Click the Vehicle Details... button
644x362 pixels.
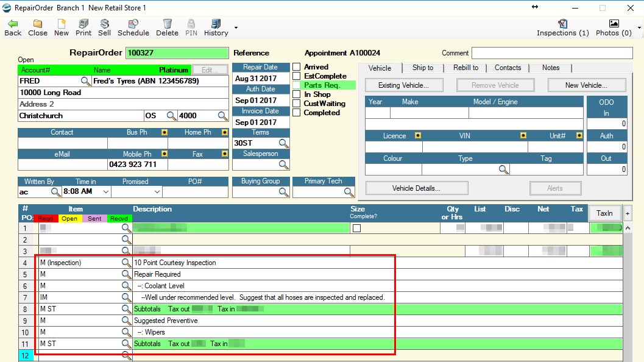(417, 188)
